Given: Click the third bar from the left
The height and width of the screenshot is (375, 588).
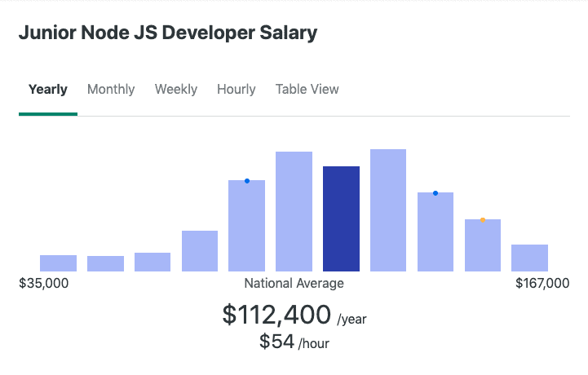Looking at the screenshot, I should tap(153, 262).
